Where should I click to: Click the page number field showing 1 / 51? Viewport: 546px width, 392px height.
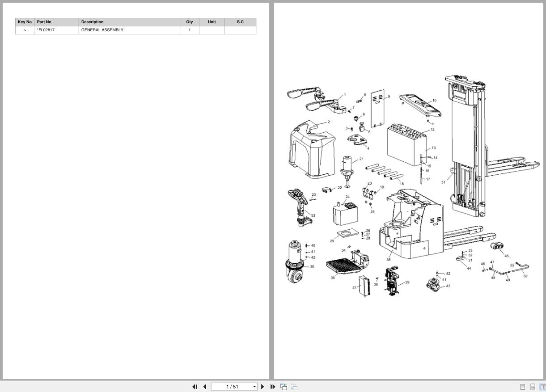point(232,387)
